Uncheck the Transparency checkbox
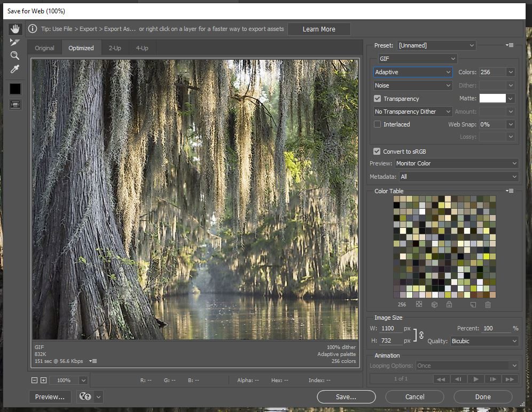The height and width of the screenshot is (412, 532). click(x=378, y=99)
